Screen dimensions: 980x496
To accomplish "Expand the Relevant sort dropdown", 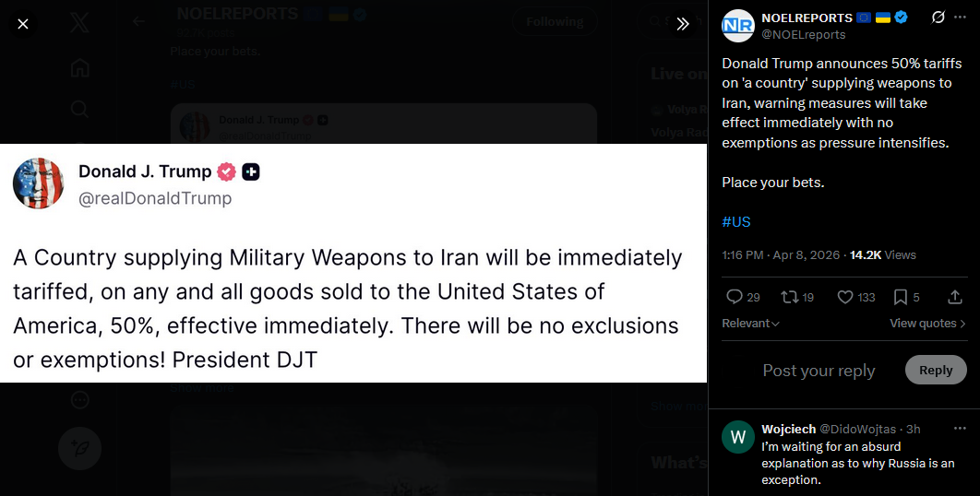I will pos(750,323).
